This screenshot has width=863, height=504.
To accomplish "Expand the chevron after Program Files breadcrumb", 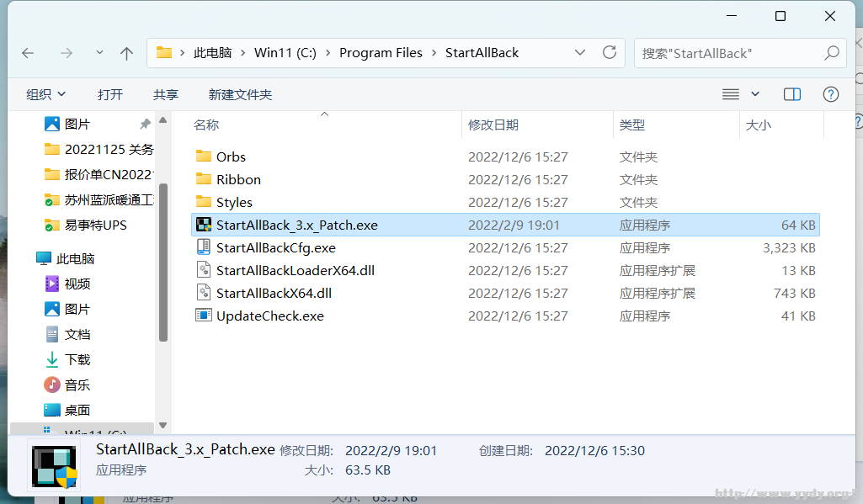I will [x=434, y=53].
